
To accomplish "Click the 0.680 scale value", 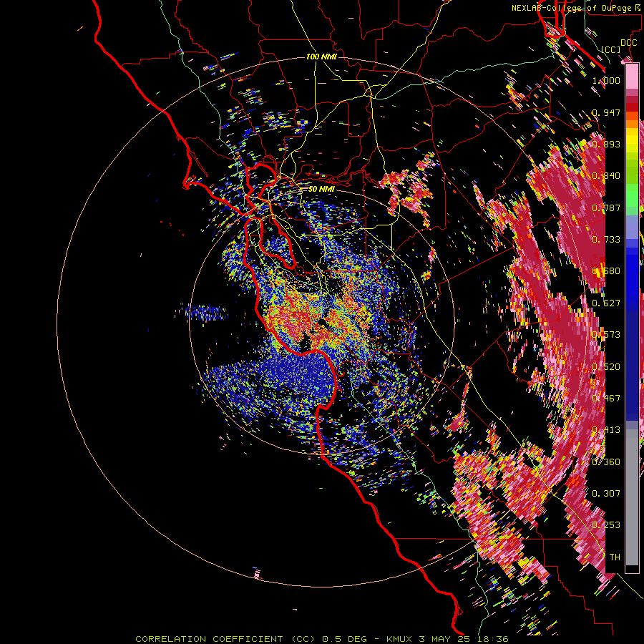I will click(606, 271).
